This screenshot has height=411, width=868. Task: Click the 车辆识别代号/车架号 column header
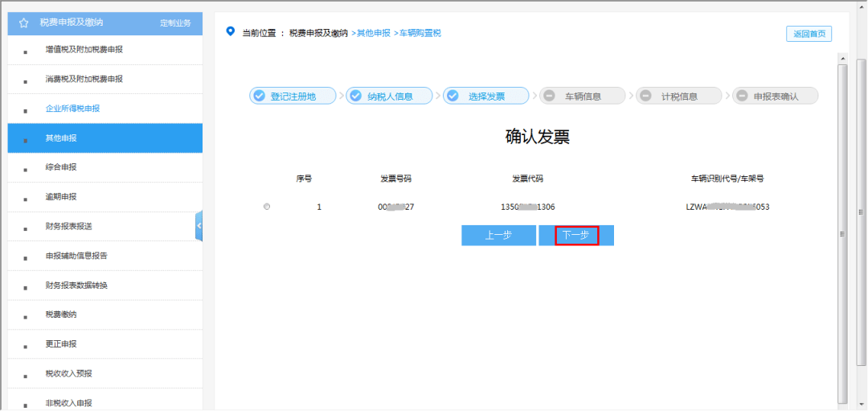[x=727, y=179]
